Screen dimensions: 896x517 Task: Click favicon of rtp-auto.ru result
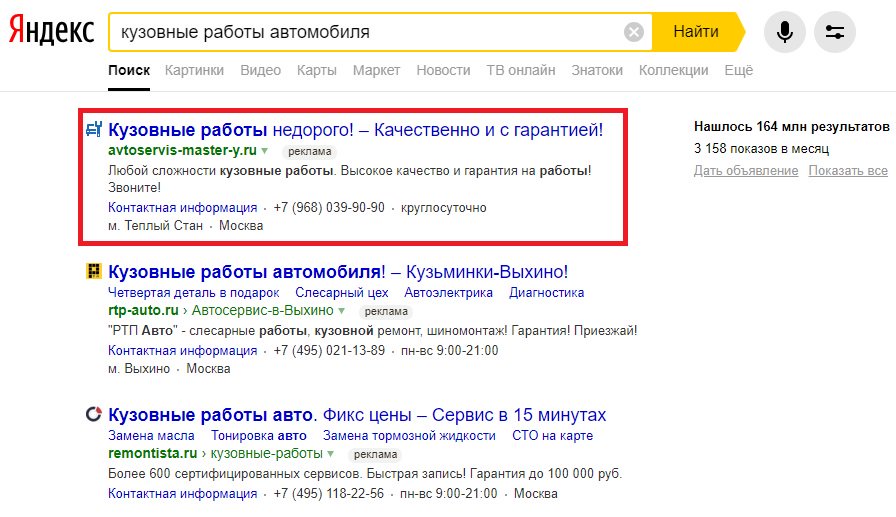click(x=94, y=271)
